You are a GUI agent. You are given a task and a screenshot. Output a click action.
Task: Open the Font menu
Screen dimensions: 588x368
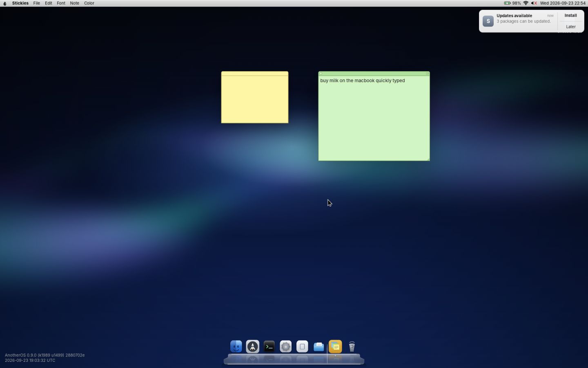[61, 3]
